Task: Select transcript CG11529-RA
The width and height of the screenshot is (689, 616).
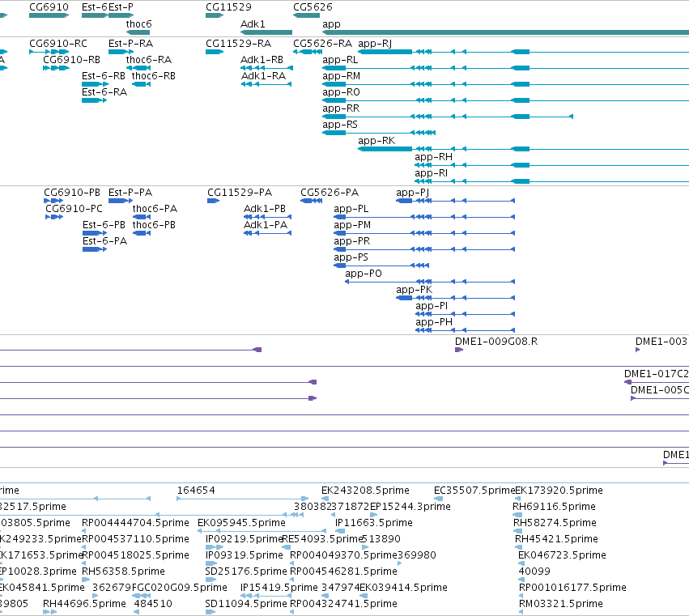Action: pos(215,52)
